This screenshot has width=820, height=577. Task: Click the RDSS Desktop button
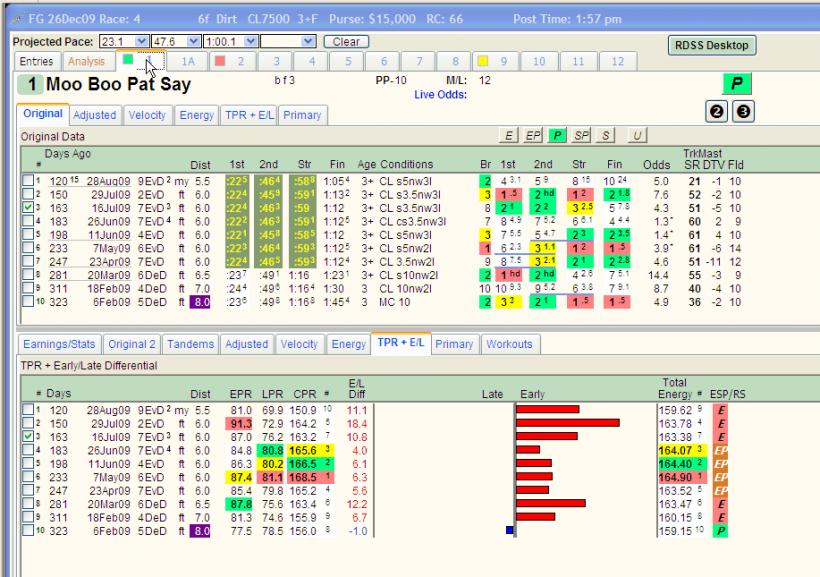click(x=711, y=46)
